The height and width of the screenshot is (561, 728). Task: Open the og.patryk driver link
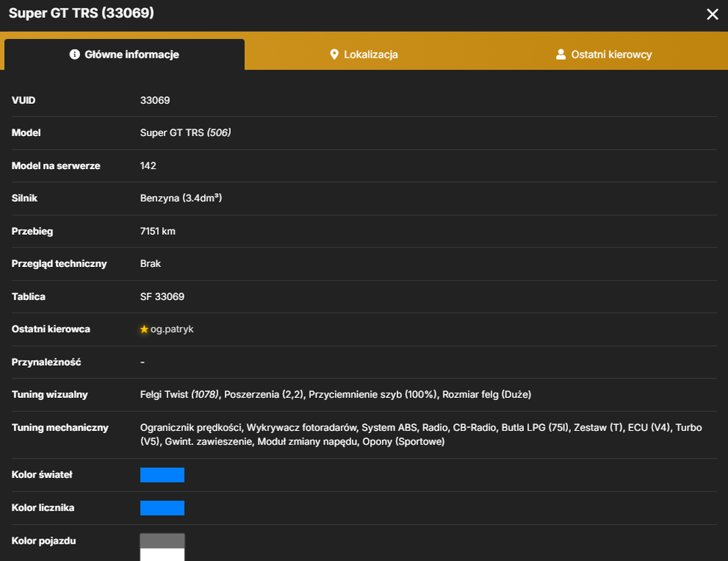click(x=172, y=329)
